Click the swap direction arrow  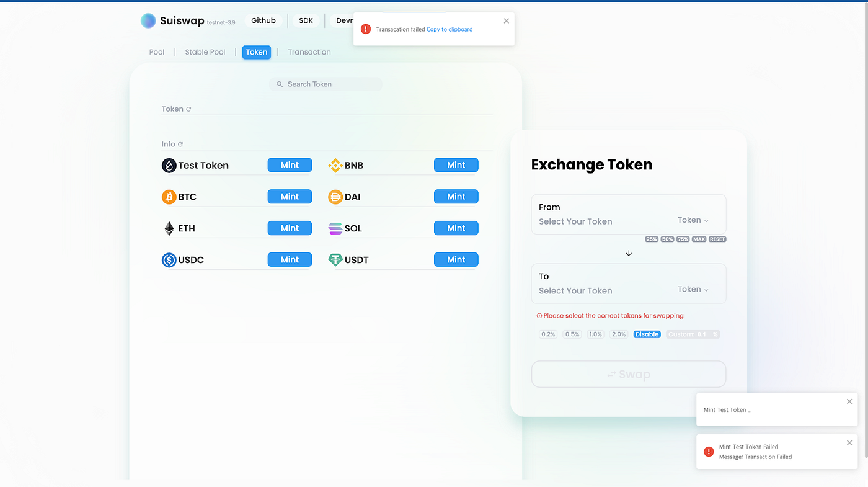point(629,253)
